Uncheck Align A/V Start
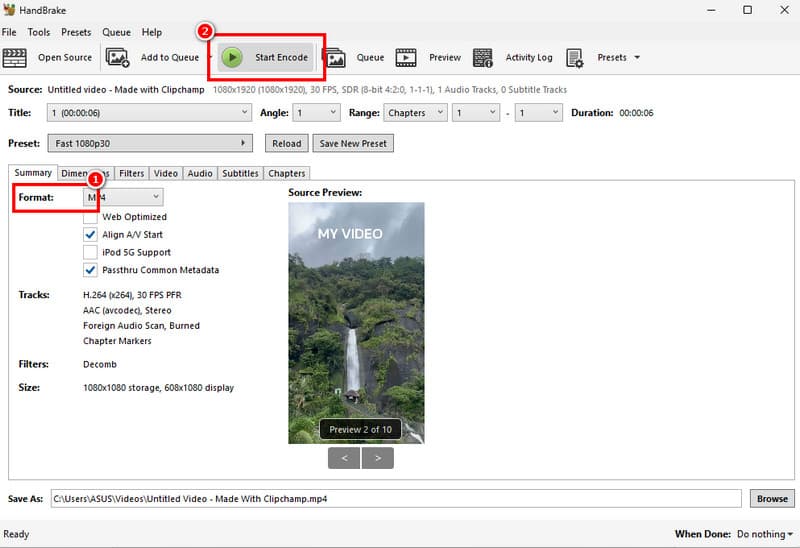The image size is (800, 548). pyautogui.click(x=91, y=235)
